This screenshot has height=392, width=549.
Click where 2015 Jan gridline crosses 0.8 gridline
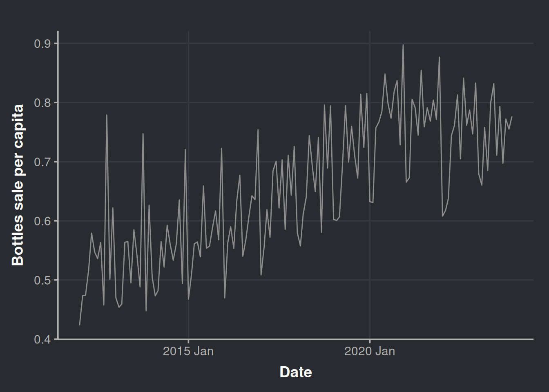click(188, 102)
